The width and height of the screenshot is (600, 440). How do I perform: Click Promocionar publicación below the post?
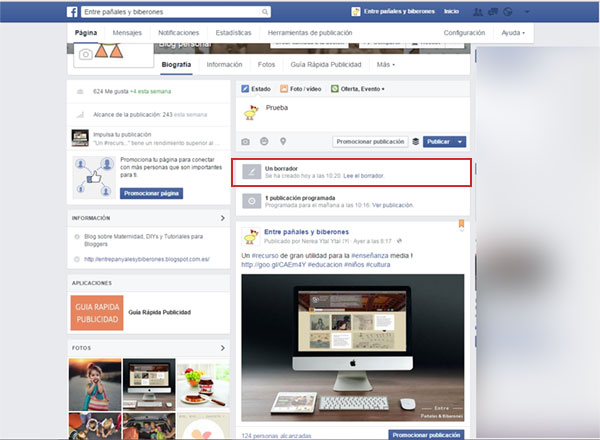pyautogui.click(x=426, y=435)
